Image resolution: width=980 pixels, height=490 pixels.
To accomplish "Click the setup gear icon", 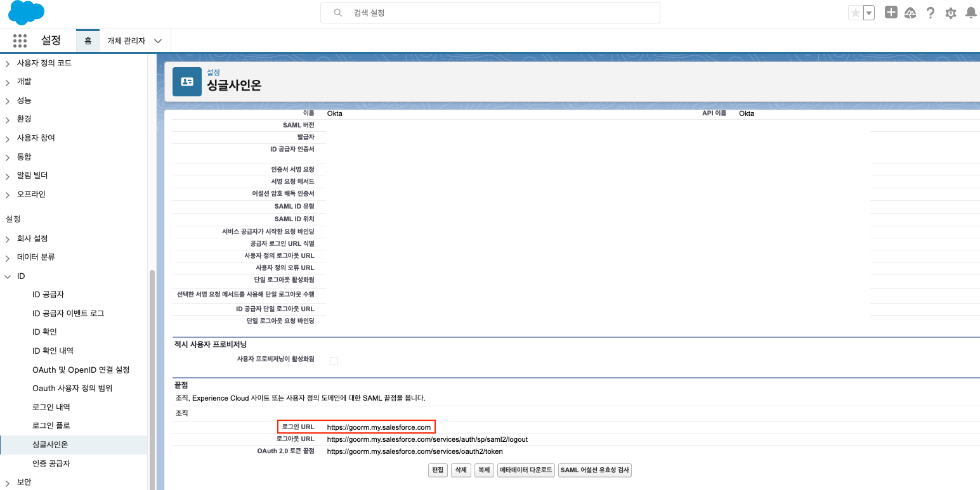I will 950,13.
